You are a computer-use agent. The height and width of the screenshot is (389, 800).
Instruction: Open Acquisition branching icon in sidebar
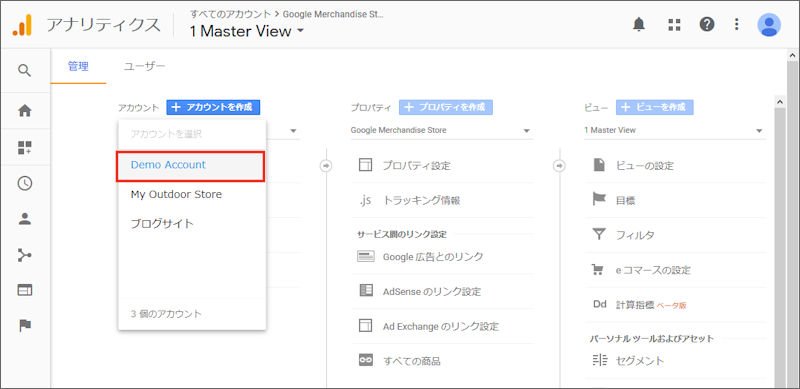pos(24,255)
